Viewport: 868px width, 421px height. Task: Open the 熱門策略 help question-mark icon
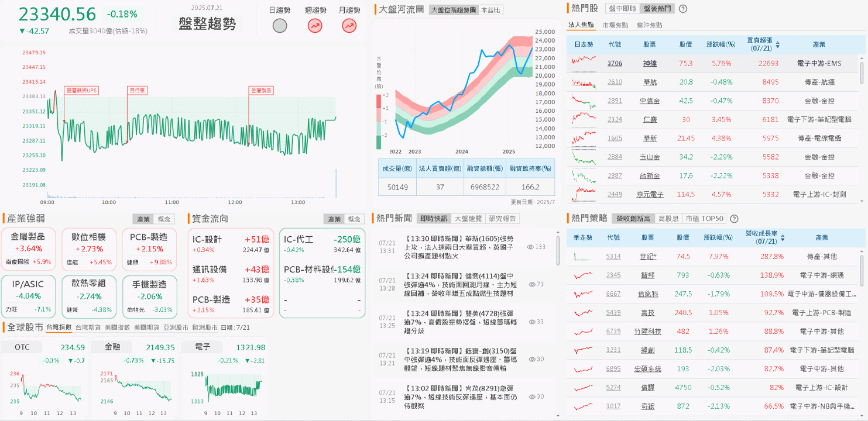pos(734,219)
